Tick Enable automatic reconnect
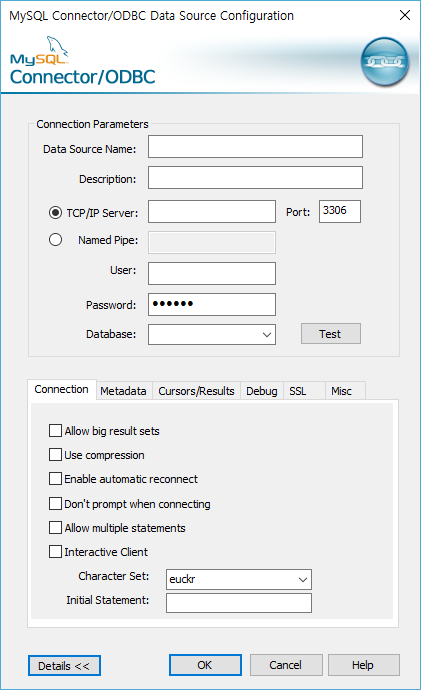The image size is (421, 690). [x=55, y=478]
